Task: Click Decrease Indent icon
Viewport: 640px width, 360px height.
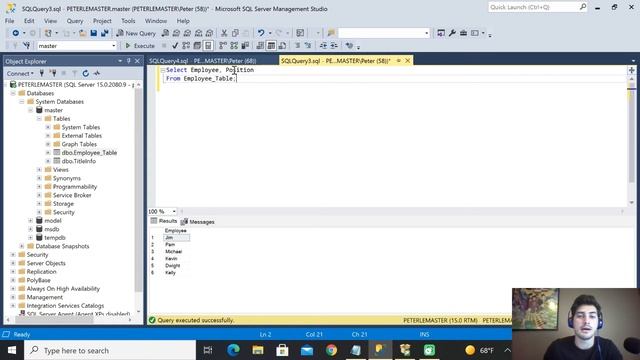Action: (323, 46)
